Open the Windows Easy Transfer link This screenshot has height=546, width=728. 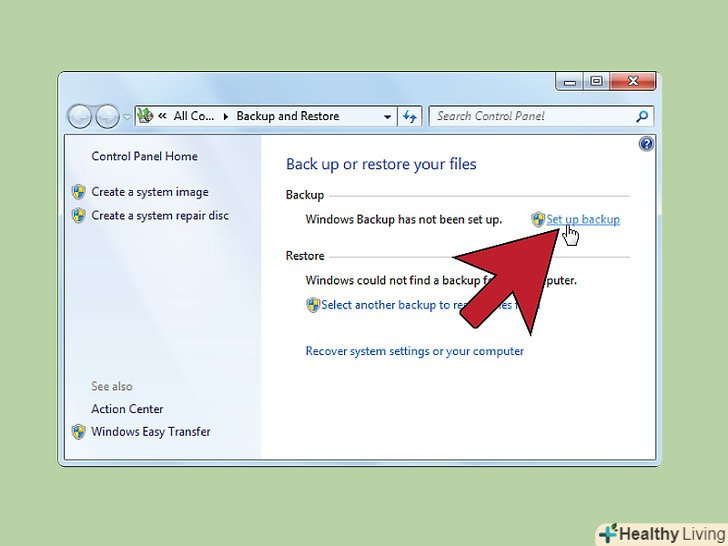(151, 432)
